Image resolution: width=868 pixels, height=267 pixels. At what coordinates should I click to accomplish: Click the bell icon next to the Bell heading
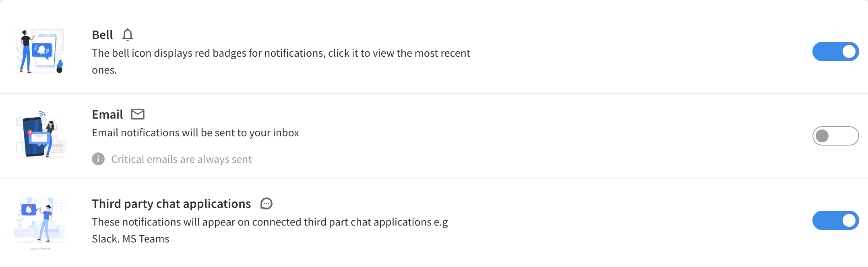pos(128,35)
